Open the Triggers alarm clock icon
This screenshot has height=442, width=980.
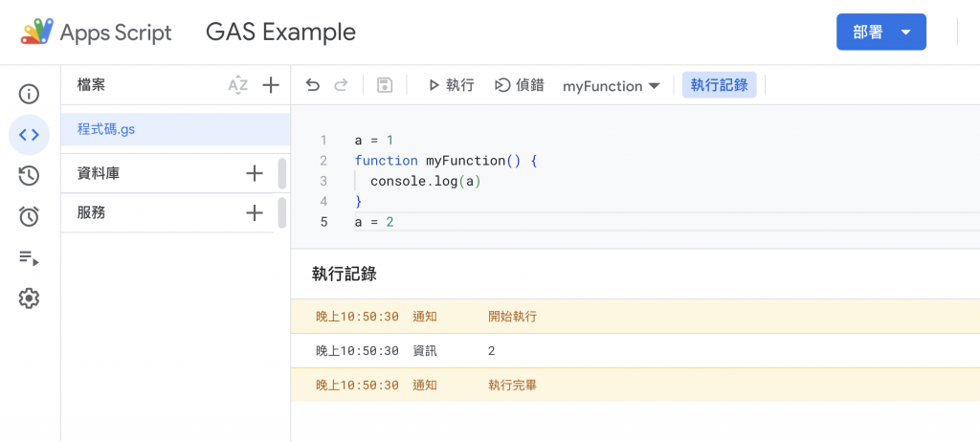[29, 216]
